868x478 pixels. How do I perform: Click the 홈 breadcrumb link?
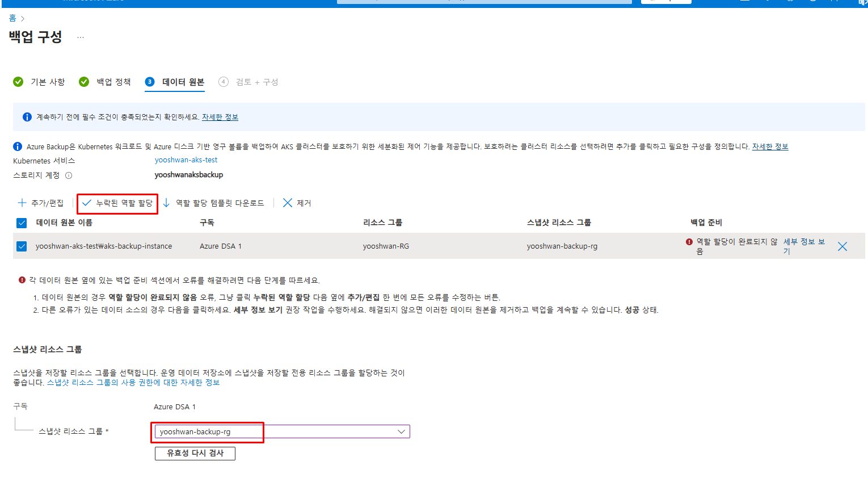point(12,18)
